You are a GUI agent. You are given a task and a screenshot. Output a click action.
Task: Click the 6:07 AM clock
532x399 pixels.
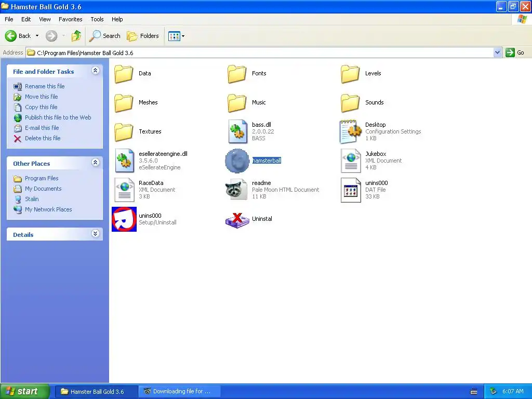pyautogui.click(x=513, y=391)
